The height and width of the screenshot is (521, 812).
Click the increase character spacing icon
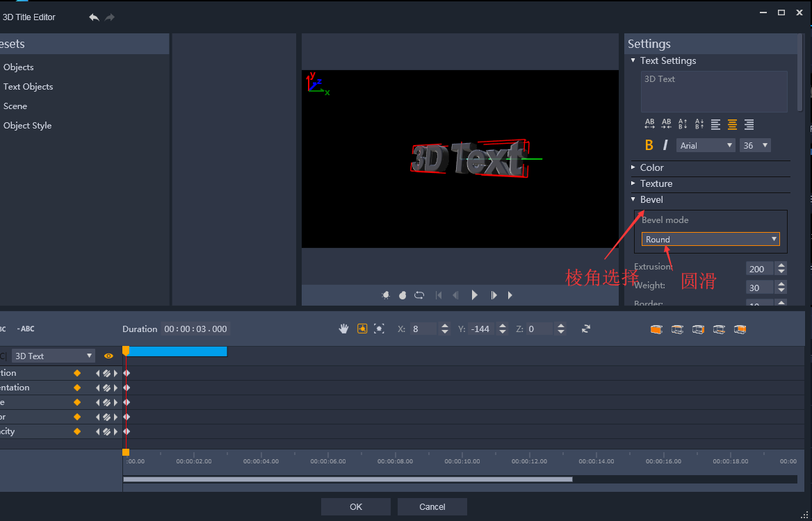tap(649, 124)
